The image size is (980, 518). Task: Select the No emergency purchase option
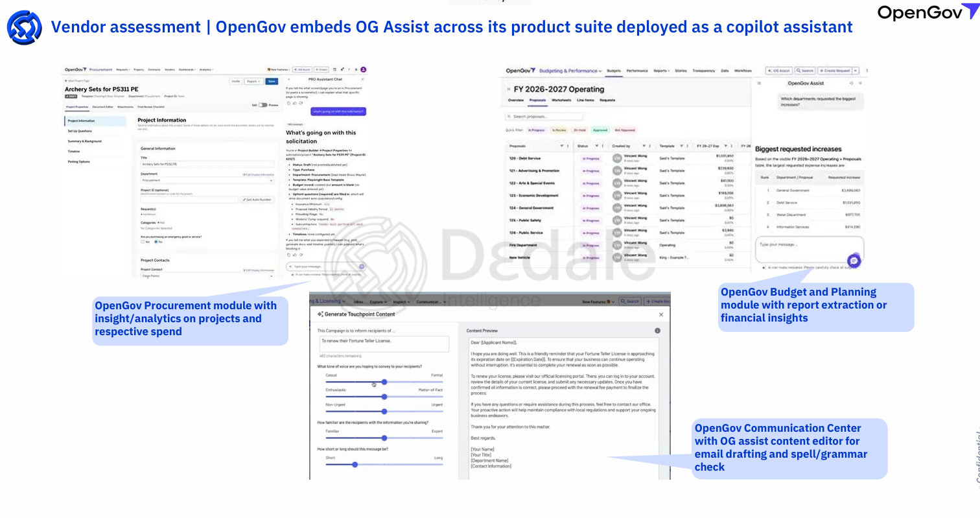point(156,242)
